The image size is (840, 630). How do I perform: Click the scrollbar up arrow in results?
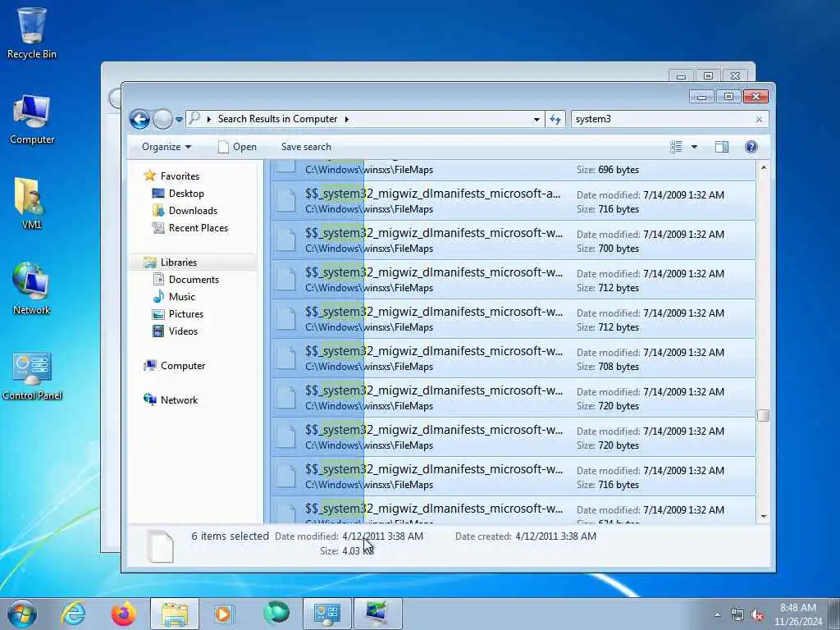(x=764, y=168)
